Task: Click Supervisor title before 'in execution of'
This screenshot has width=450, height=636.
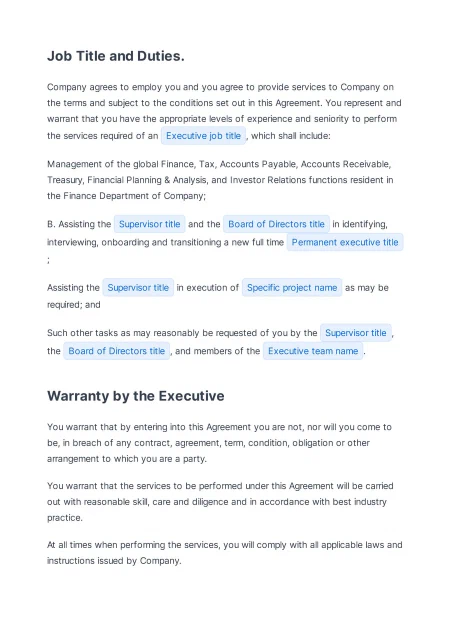Action: point(138,288)
